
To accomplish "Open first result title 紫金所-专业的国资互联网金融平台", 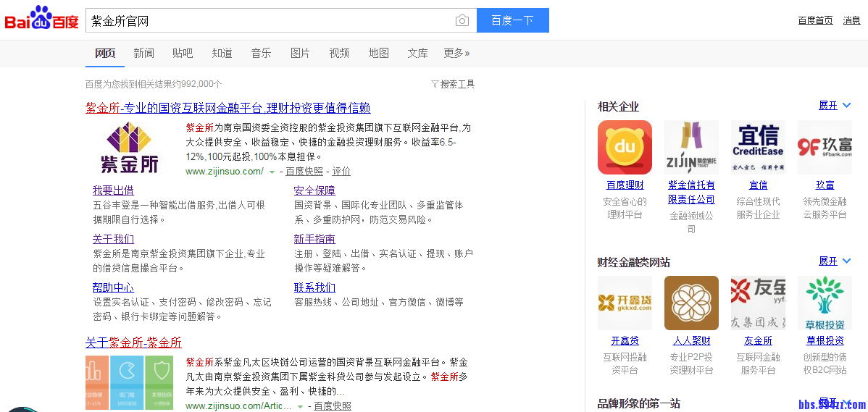I will (x=228, y=108).
